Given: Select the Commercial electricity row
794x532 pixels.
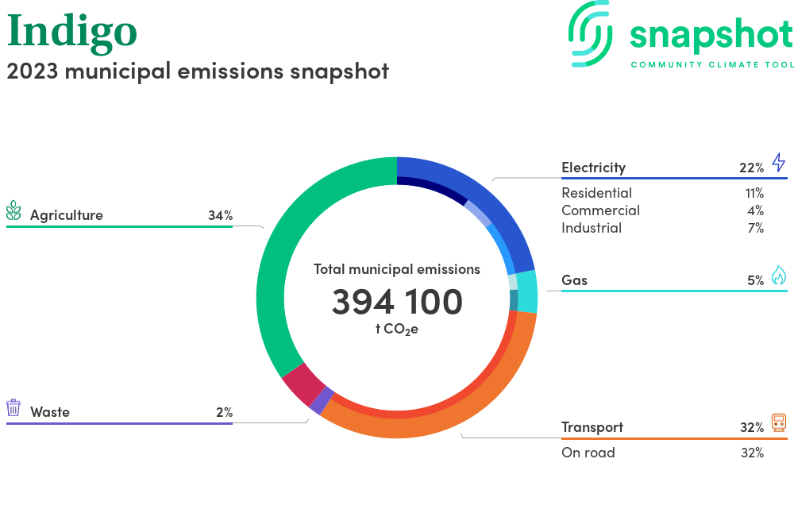Looking at the screenshot, I should [x=661, y=210].
